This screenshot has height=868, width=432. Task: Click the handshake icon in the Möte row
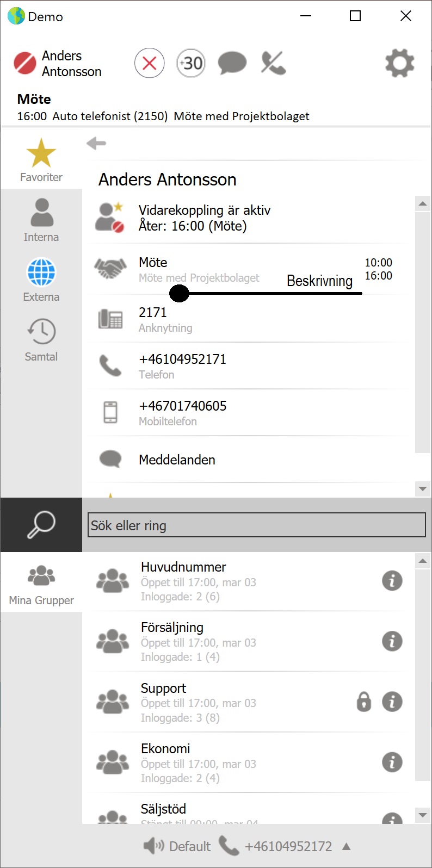110,269
